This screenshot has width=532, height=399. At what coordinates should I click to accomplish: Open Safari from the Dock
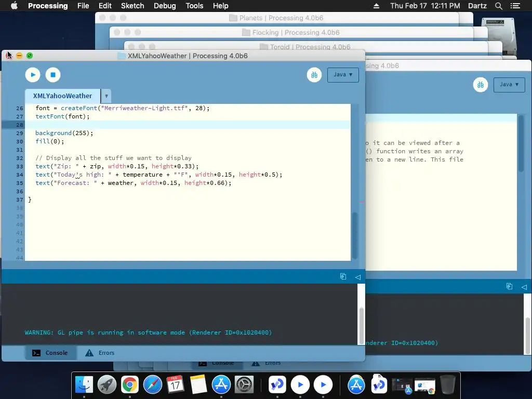click(x=153, y=385)
